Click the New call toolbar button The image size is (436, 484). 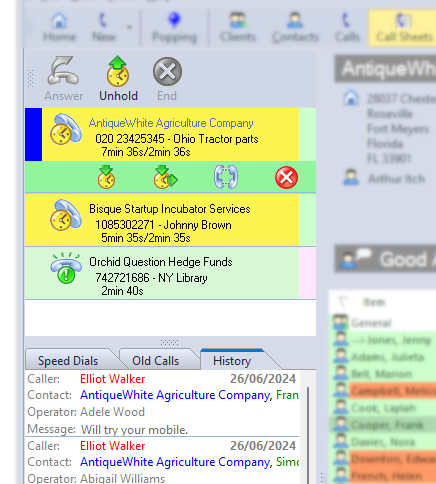pyautogui.click(x=104, y=28)
